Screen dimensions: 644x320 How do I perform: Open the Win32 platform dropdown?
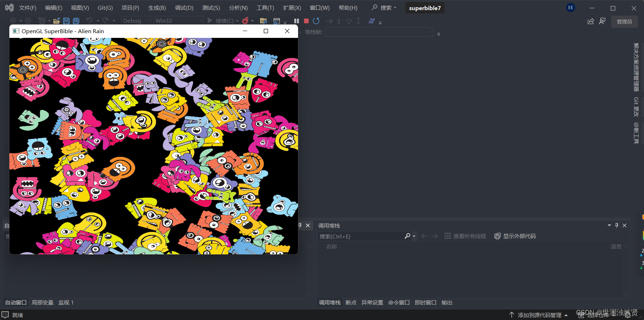[178, 21]
